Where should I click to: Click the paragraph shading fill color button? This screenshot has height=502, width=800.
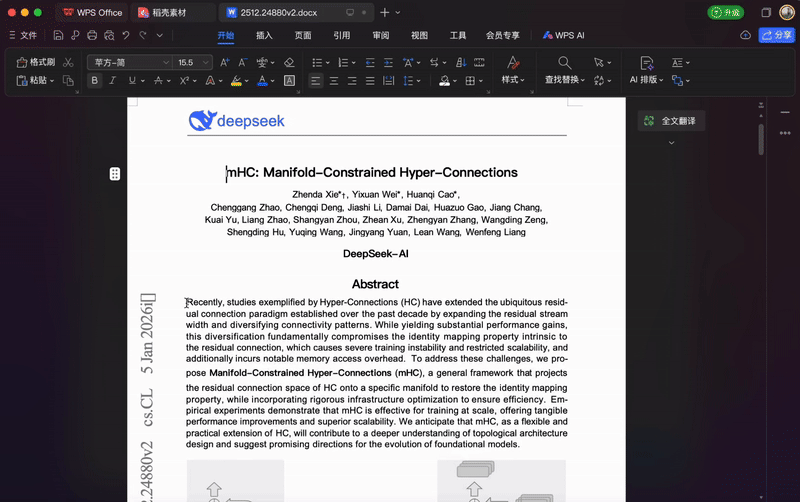coord(444,80)
